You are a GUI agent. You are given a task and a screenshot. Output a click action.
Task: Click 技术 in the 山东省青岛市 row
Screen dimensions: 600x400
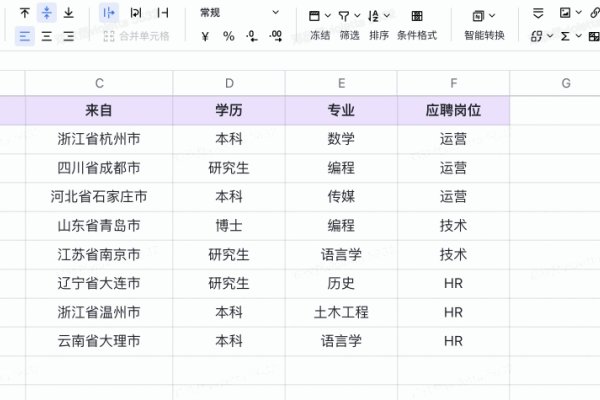point(453,226)
